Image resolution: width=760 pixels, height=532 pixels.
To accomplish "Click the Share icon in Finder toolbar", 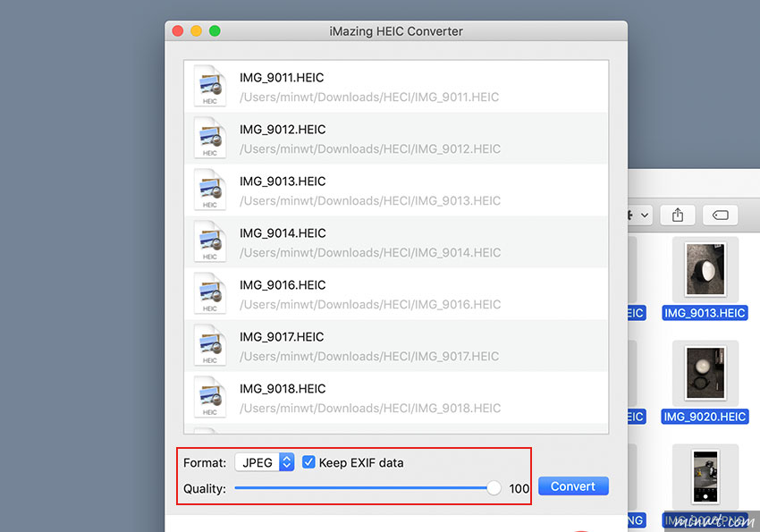I will point(678,215).
